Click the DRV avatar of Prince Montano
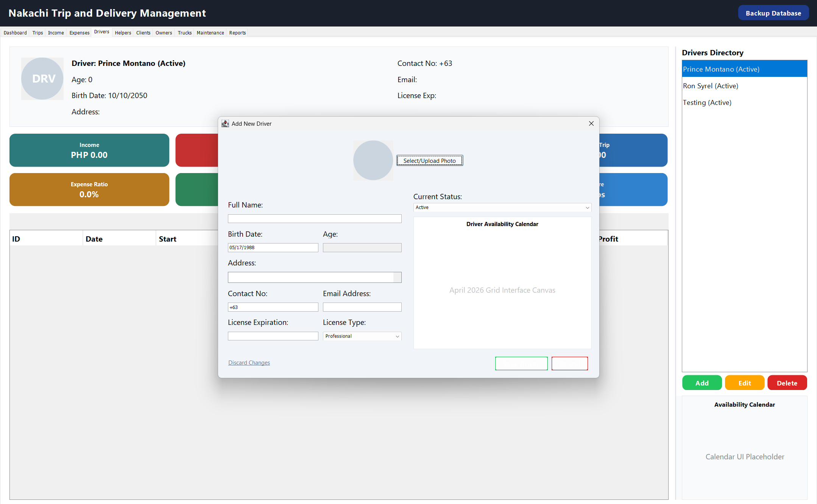Image resolution: width=817 pixels, height=504 pixels. (x=42, y=79)
